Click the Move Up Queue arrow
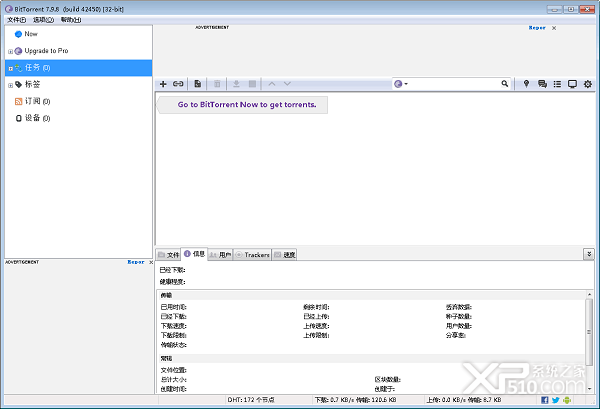Viewport: 600px width, 409px height. point(272,84)
